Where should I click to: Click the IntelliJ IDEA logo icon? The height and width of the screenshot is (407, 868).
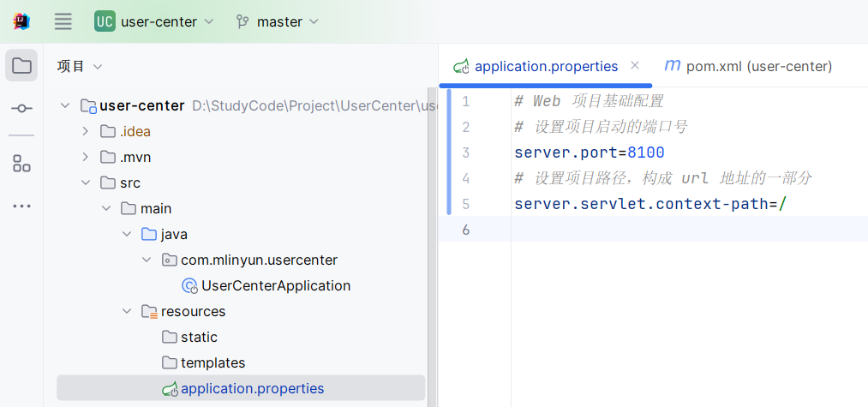(21, 21)
